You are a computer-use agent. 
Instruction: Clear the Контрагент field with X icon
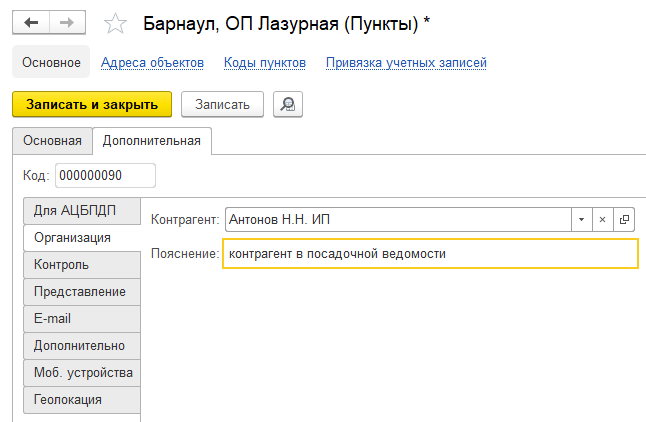[602, 219]
